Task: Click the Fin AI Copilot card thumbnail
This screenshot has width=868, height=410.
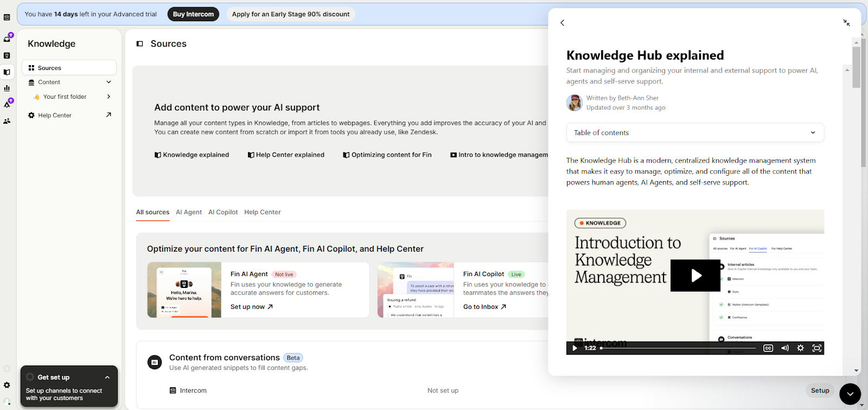Action: pyautogui.click(x=416, y=290)
